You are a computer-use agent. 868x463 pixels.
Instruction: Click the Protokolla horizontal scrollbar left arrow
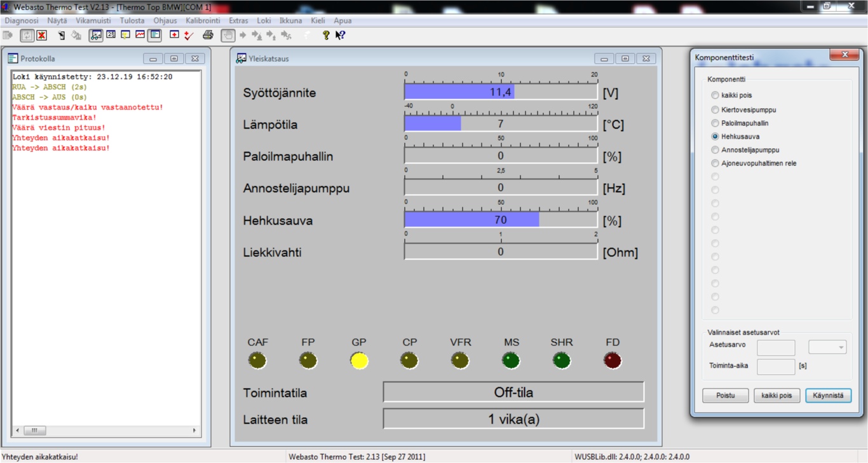(18, 431)
